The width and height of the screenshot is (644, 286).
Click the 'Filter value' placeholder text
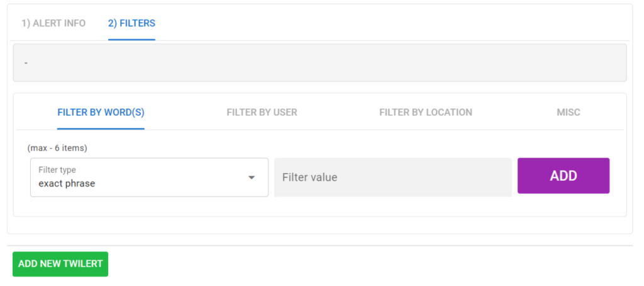pos(309,178)
